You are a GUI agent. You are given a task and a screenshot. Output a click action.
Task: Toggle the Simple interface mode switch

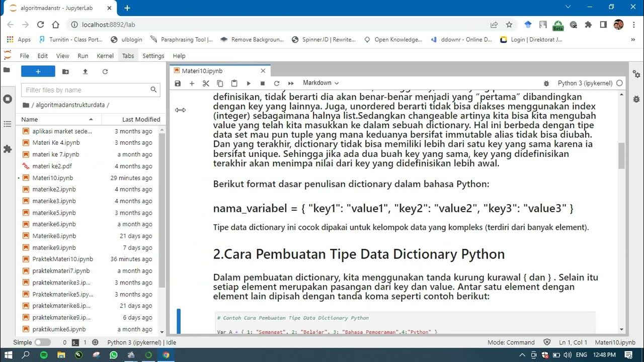click(x=42, y=342)
